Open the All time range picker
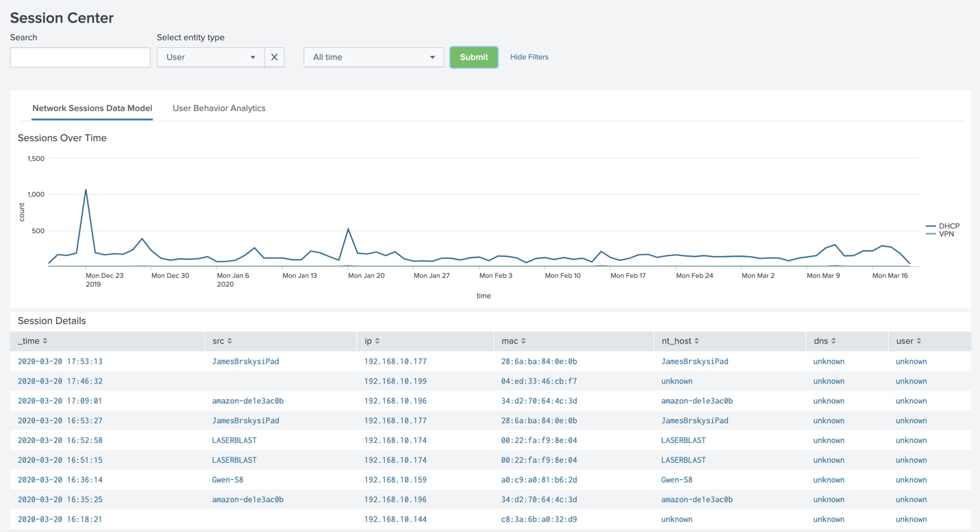This screenshot has height=532, width=980. 373,57
